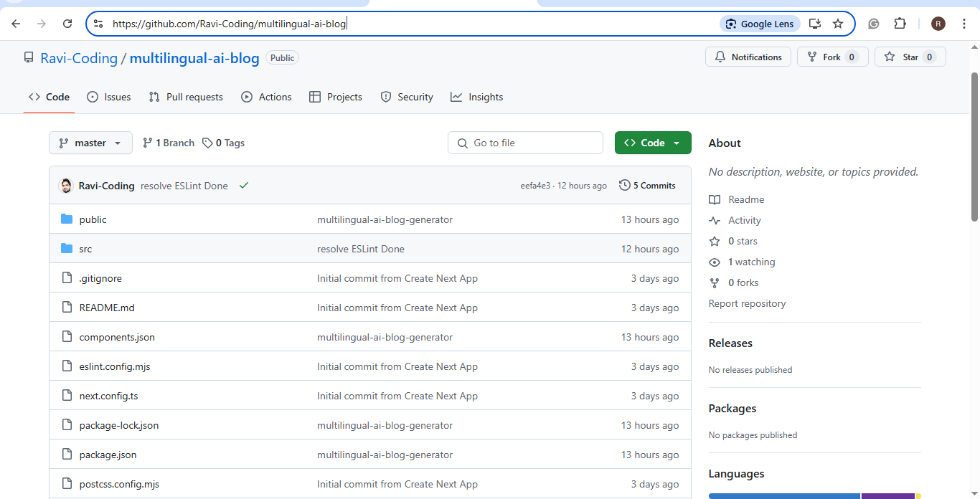Open the package.json file
The image size is (980, 499).
(x=108, y=455)
